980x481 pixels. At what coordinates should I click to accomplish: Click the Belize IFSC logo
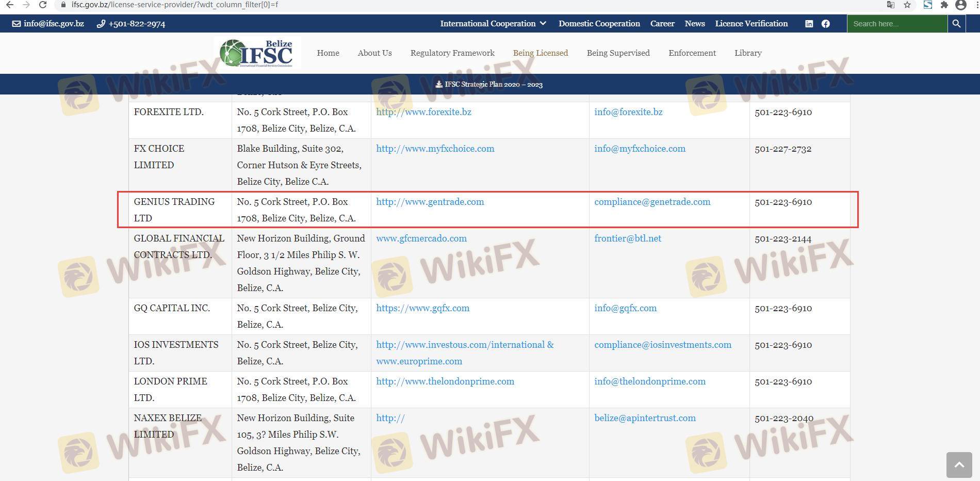[257, 53]
